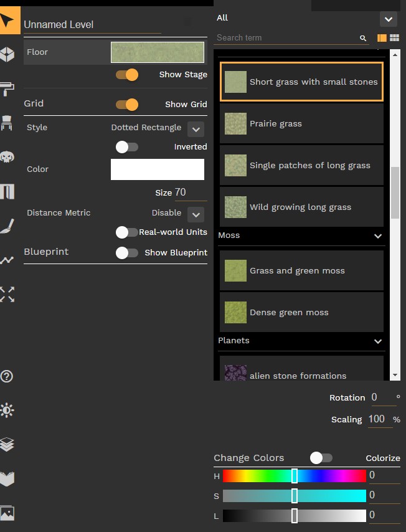
Task: Click the Search term input field
Action: [286, 38]
